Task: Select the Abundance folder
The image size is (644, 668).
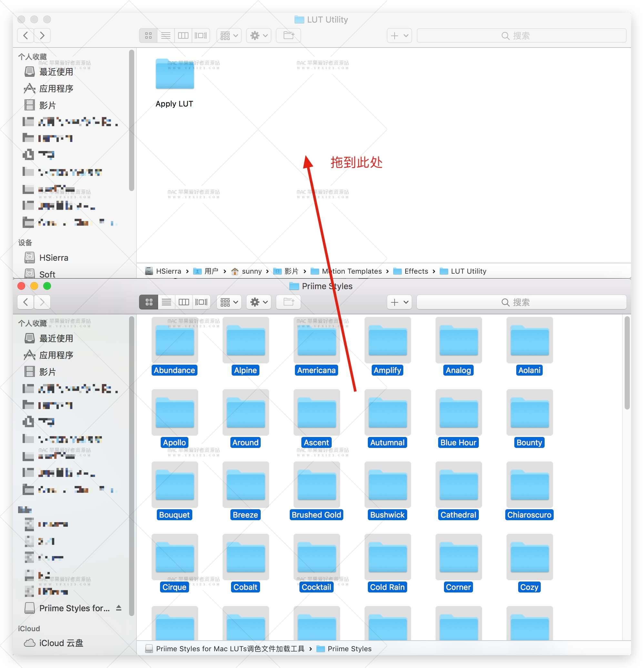Action: click(x=175, y=341)
